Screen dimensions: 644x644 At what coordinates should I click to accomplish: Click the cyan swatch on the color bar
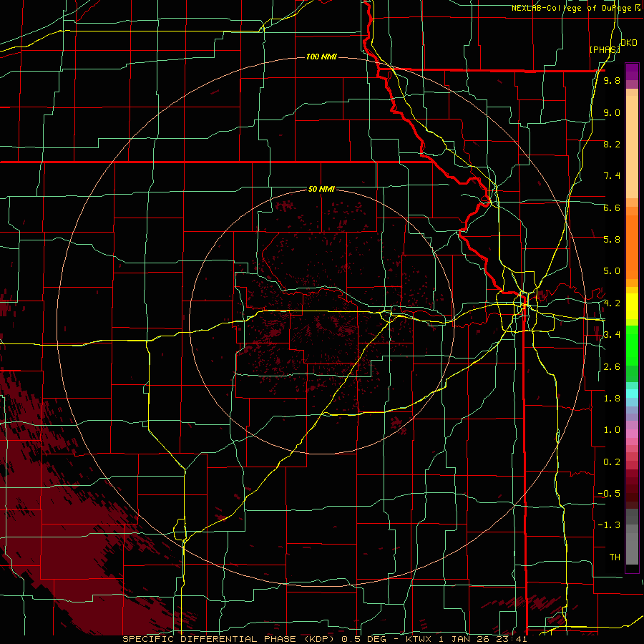pos(632,394)
